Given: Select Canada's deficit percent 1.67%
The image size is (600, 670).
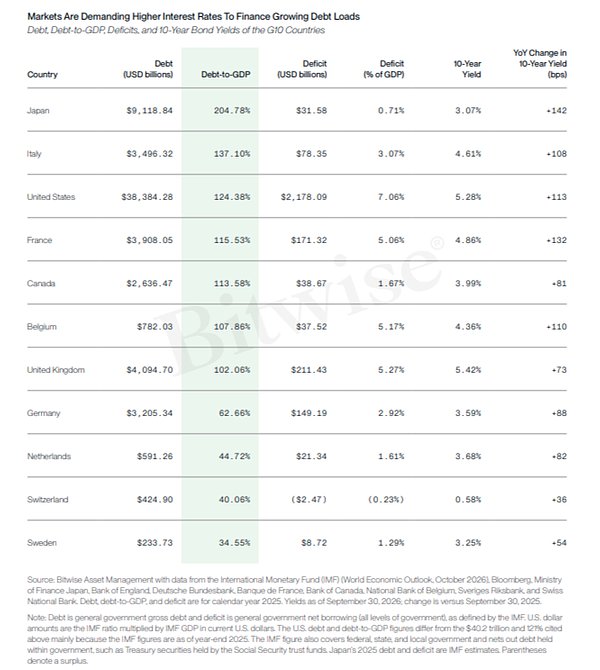Looking at the screenshot, I should (391, 284).
